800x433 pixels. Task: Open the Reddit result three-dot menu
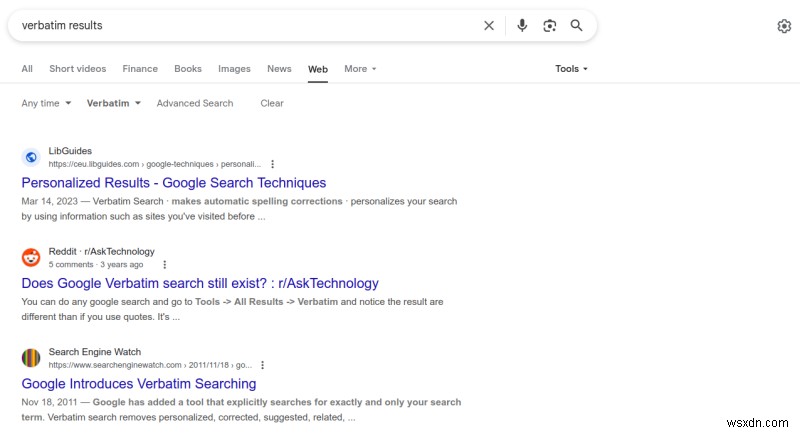[x=164, y=265]
